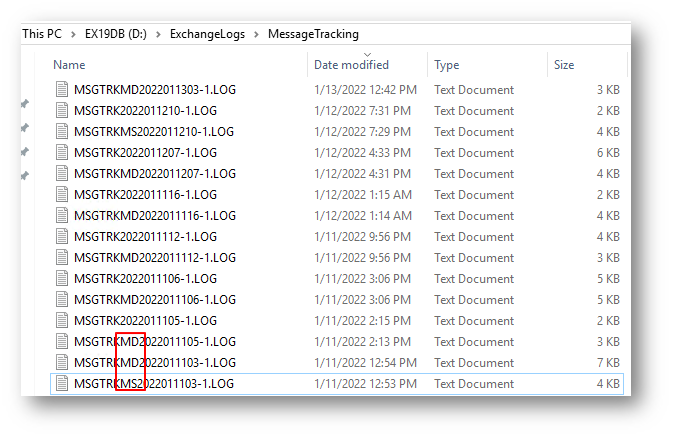Select file name MSGTRKMD2022011103-1.LOG
This screenshot has width=673, height=438.
[x=155, y=363]
